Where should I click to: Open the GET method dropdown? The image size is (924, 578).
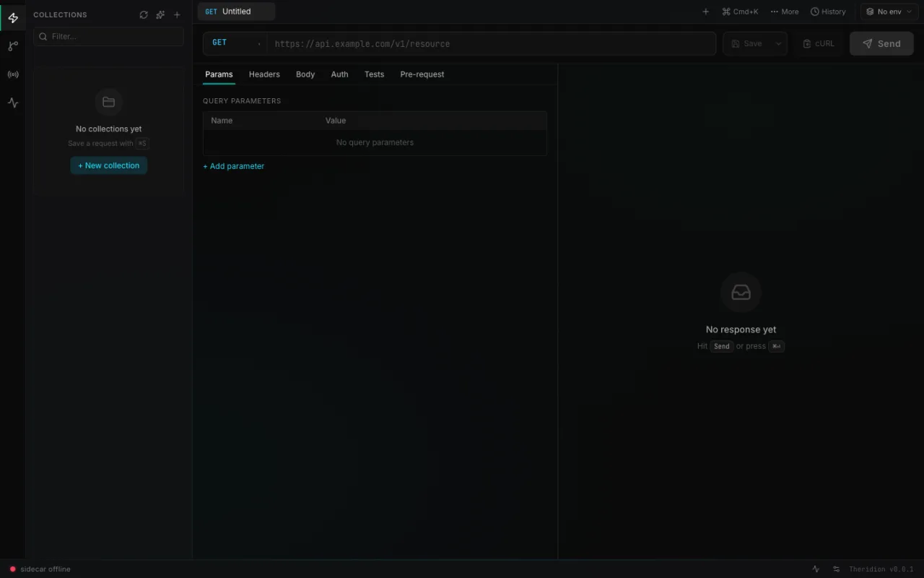(235, 43)
